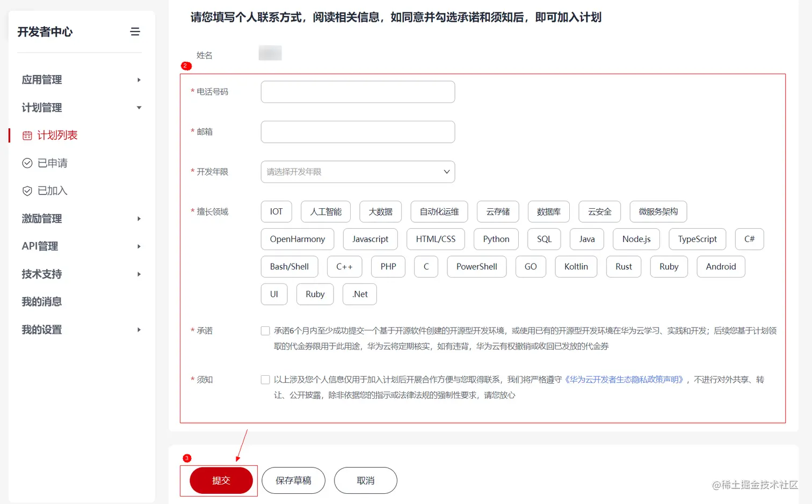Screen dimensions: 812x504
Task: Select the Java tag
Action: click(587, 239)
